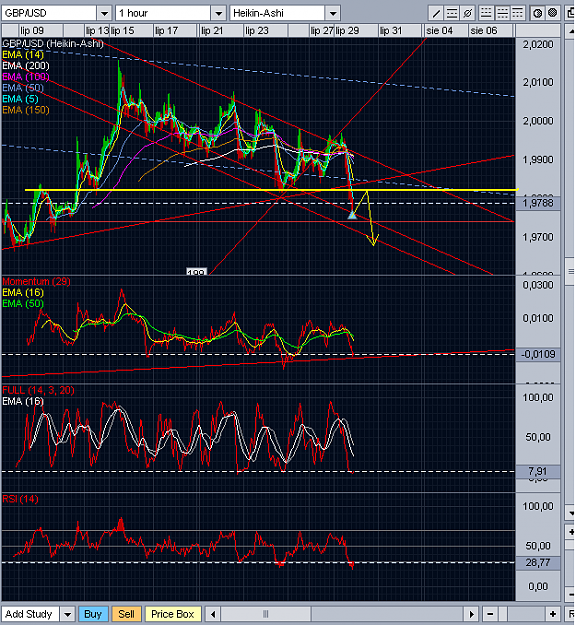The width and height of the screenshot is (576, 625).
Task: Click the horizontal scrollbar left arrow
Action: pos(213,614)
